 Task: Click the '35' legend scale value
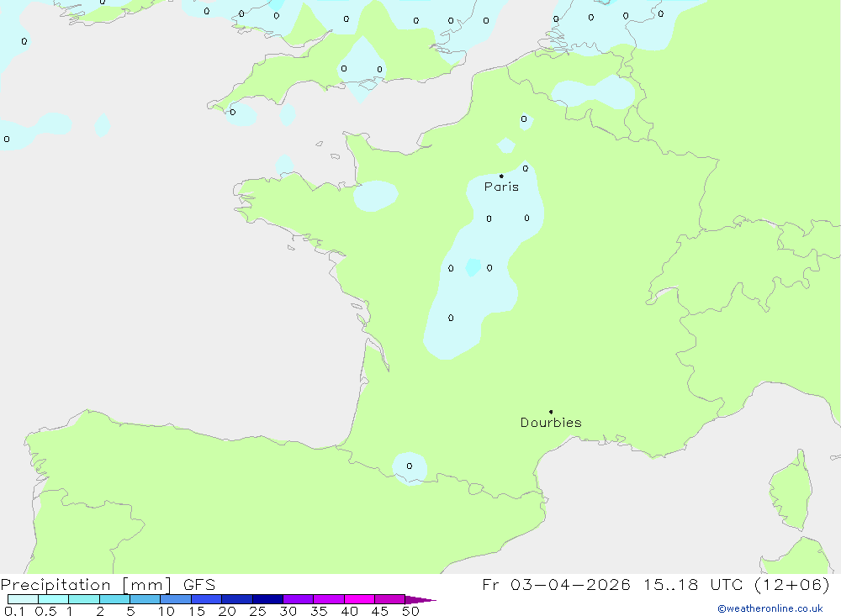(x=319, y=611)
